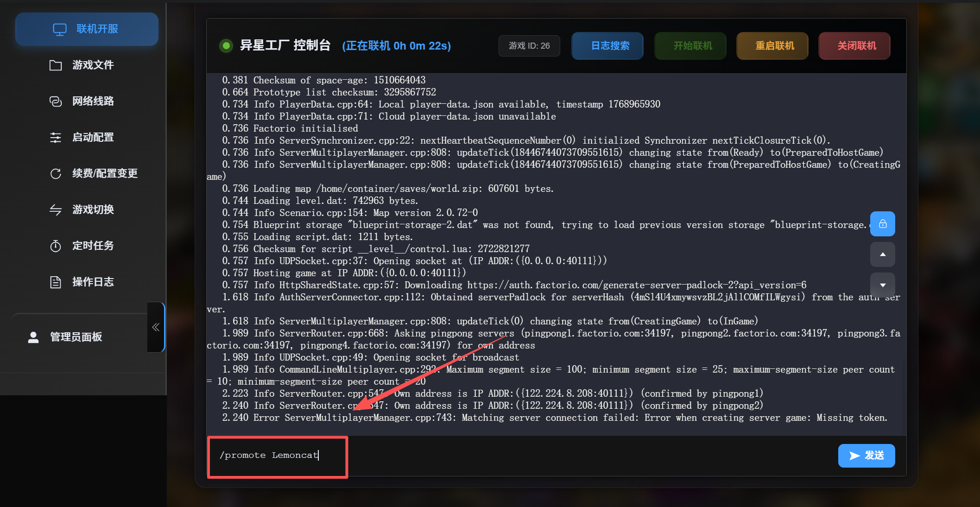This screenshot has width=980, height=507.
Task: Collapse the sidebar with double chevron
Action: pyautogui.click(x=156, y=327)
